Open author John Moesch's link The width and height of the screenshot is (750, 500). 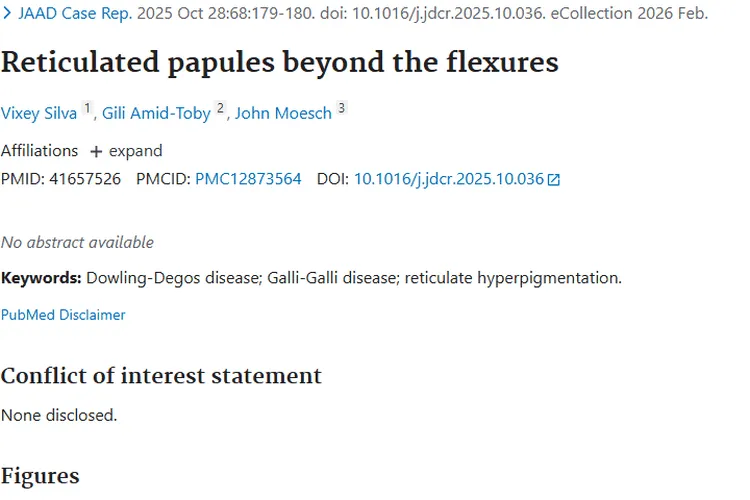click(283, 113)
